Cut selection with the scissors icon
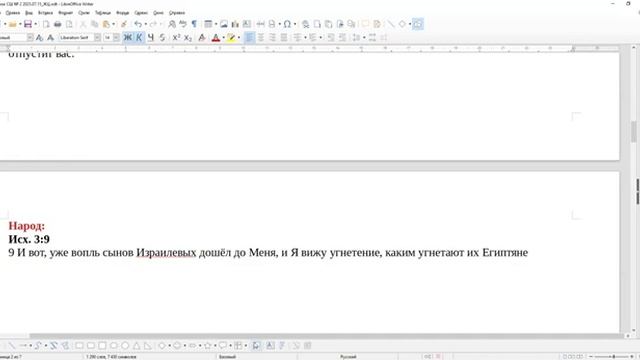 [x=83, y=24]
